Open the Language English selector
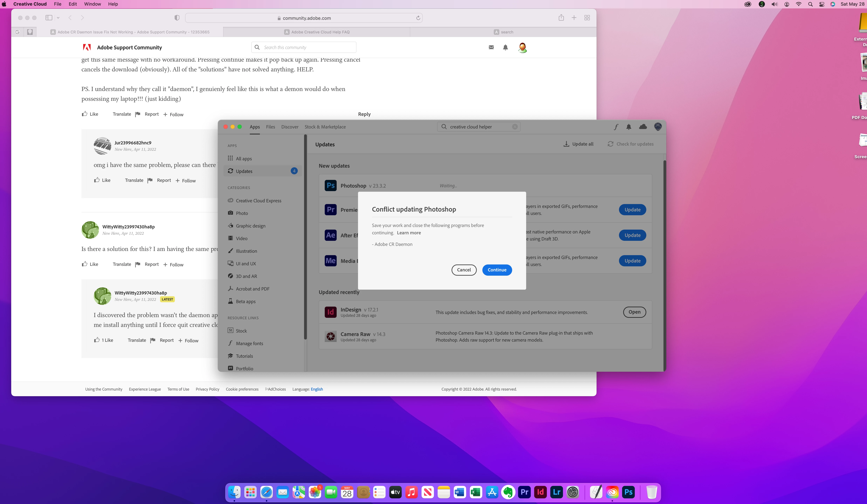867x504 pixels. click(x=316, y=389)
